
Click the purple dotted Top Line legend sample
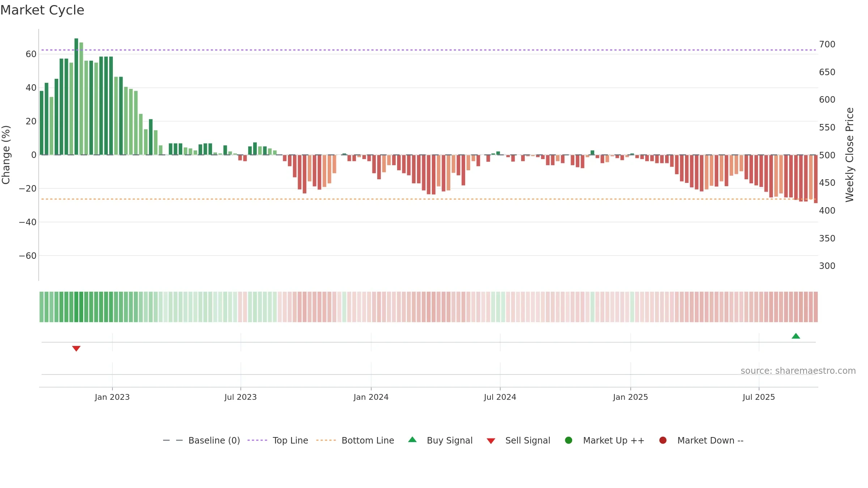[257, 440]
